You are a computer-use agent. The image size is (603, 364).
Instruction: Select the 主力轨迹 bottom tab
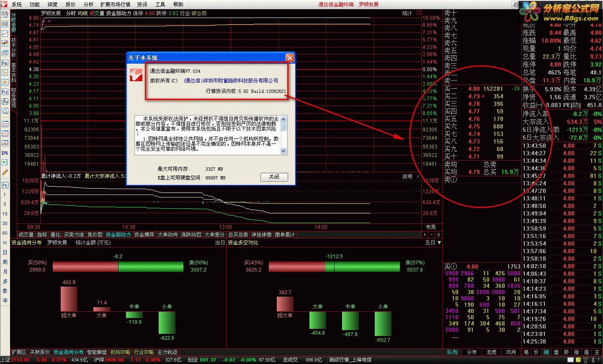[167, 352]
